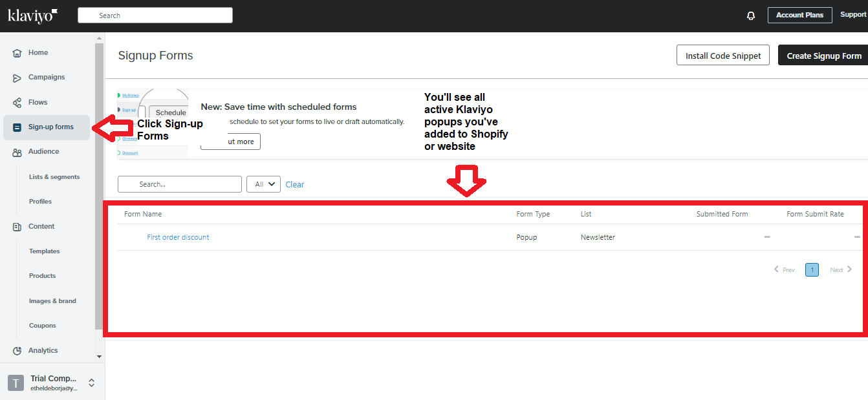Click the Signup Forms page title
This screenshot has width=868, height=400.
tap(155, 56)
